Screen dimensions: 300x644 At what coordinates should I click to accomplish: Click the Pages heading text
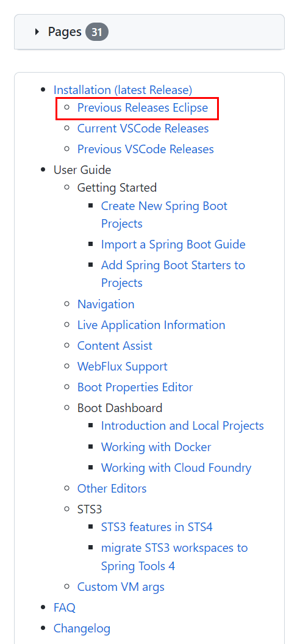65,32
